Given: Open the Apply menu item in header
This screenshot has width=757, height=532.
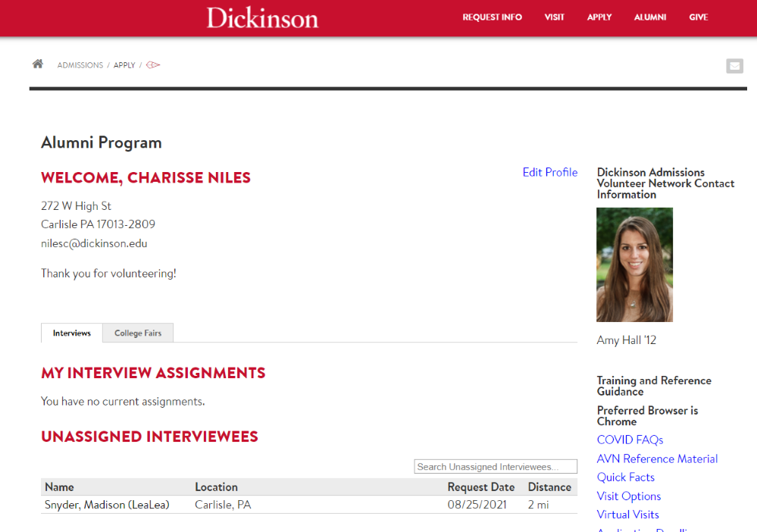Looking at the screenshot, I should [x=599, y=17].
